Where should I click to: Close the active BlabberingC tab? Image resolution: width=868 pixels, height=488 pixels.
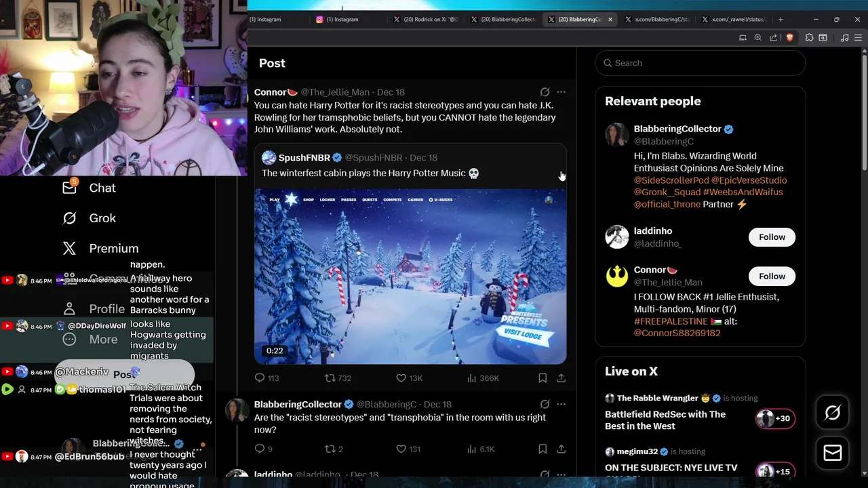click(x=610, y=19)
